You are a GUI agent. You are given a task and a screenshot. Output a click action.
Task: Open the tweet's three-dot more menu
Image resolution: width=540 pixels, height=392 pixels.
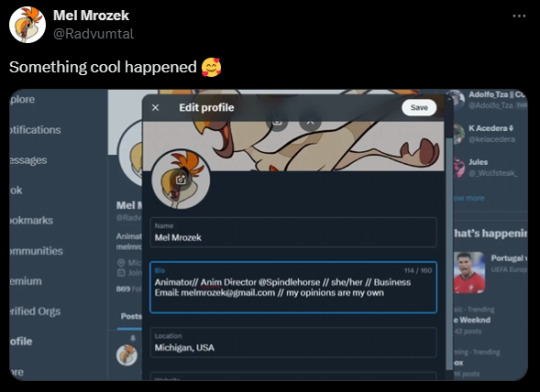coord(519,16)
